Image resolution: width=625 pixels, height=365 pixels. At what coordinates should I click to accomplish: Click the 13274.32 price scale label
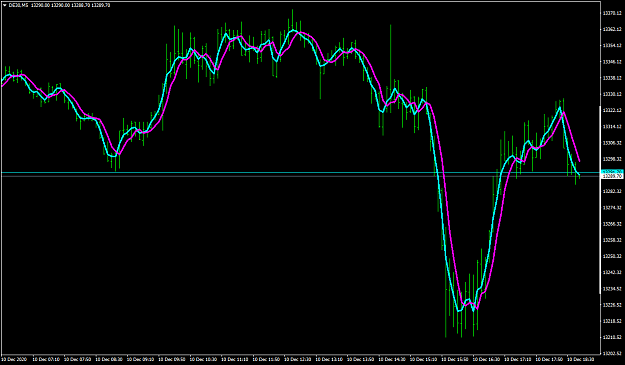coord(612,208)
